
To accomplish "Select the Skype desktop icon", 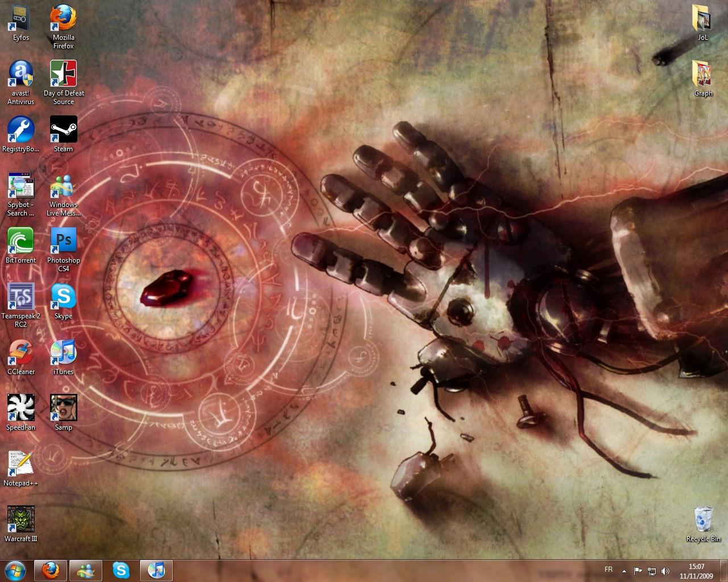I will [63, 301].
